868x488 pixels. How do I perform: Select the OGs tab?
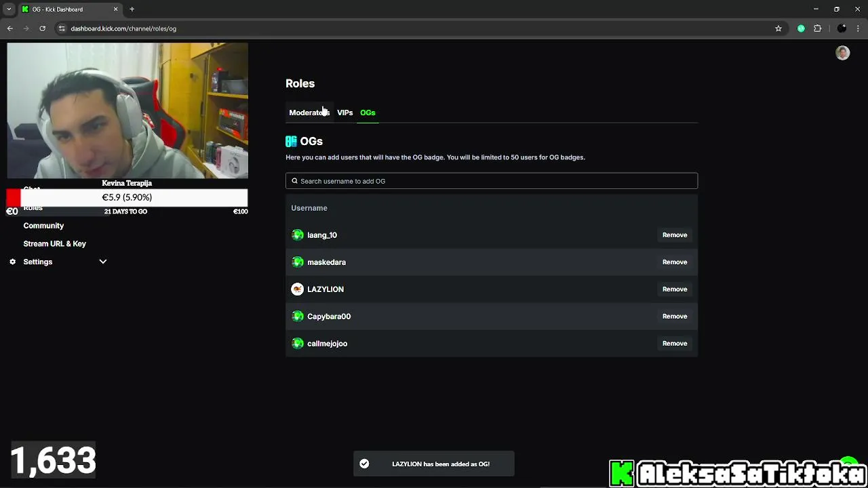coord(368,113)
